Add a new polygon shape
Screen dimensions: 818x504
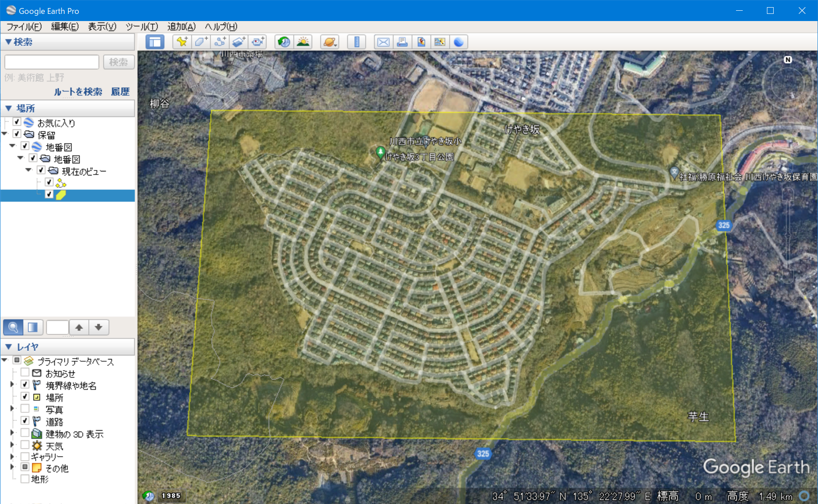pyautogui.click(x=201, y=42)
